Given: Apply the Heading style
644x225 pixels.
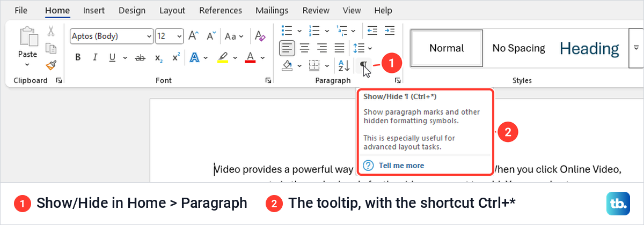Looking at the screenshot, I should (589, 48).
